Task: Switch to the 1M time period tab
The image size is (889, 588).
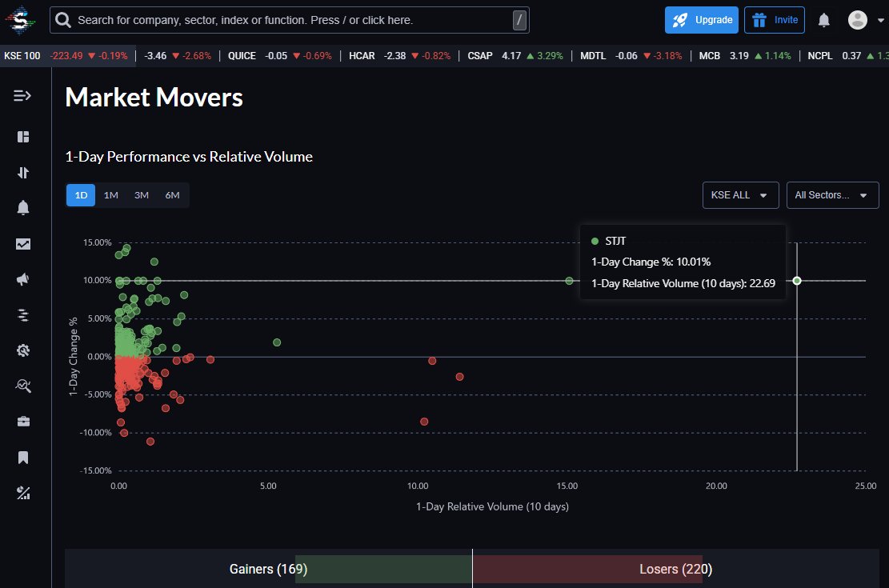Action: (x=111, y=195)
